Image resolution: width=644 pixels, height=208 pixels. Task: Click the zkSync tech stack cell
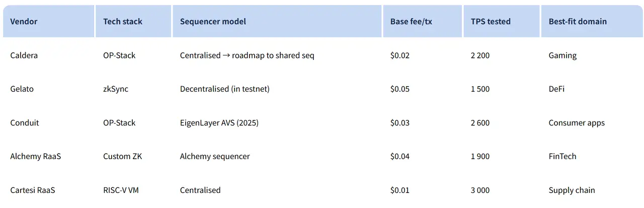point(116,89)
